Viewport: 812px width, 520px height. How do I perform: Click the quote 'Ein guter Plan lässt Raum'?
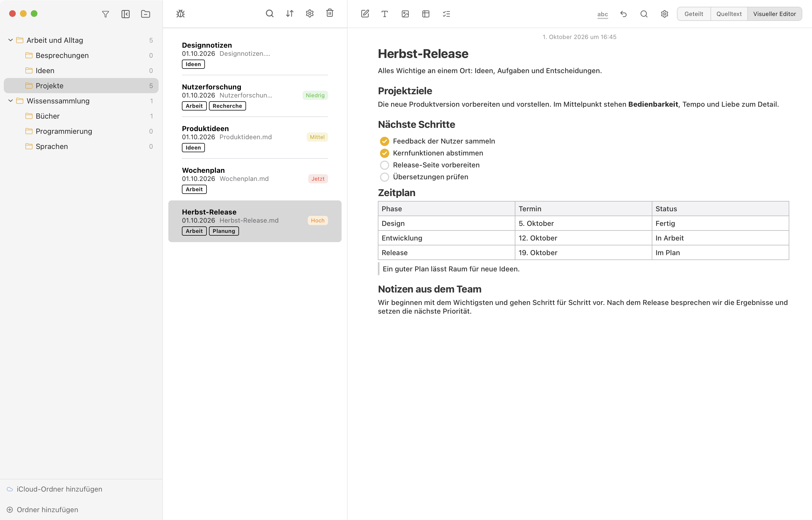[x=451, y=269]
